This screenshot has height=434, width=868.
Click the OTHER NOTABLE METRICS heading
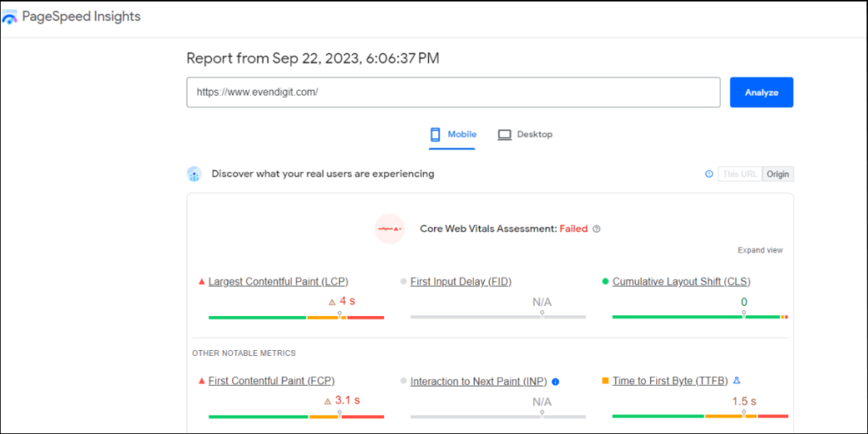[244, 353]
